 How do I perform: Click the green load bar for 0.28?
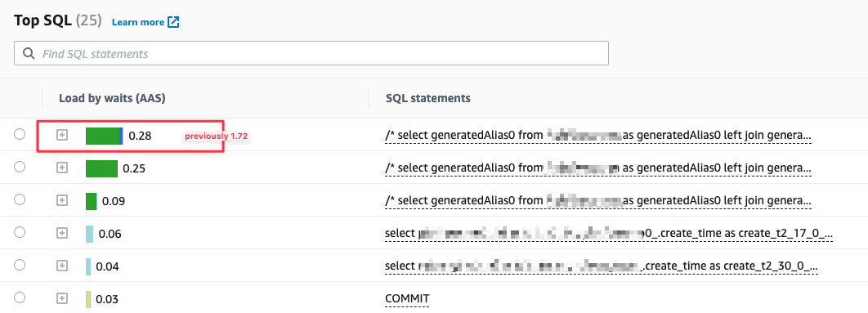click(x=104, y=135)
